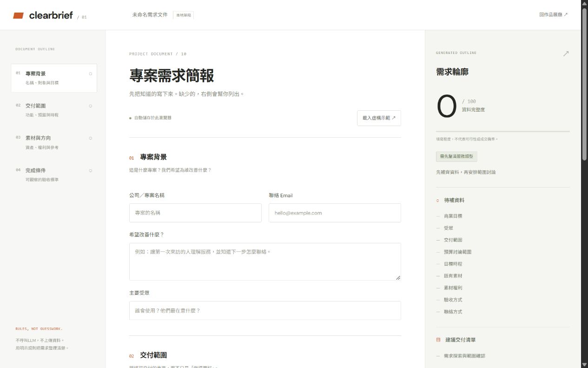The height and width of the screenshot is (368, 588).
Task: Click 商業目標 in the 待補資料 list
Action: tap(453, 216)
